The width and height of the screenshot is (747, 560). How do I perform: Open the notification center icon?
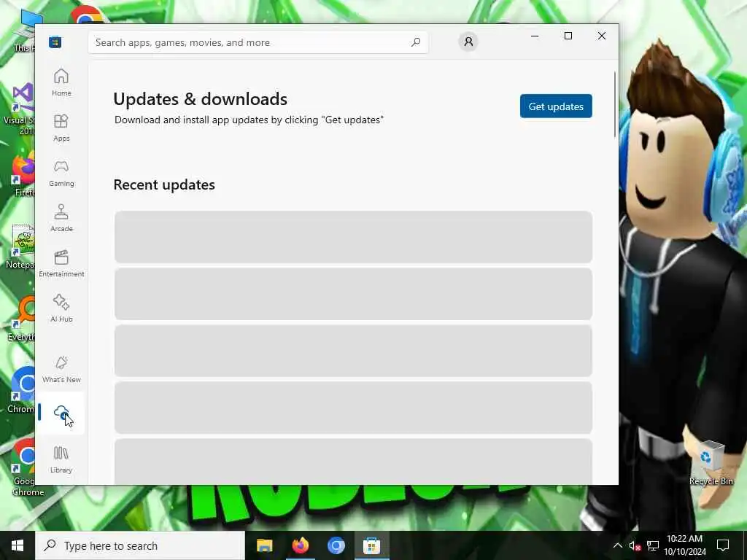(723, 545)
